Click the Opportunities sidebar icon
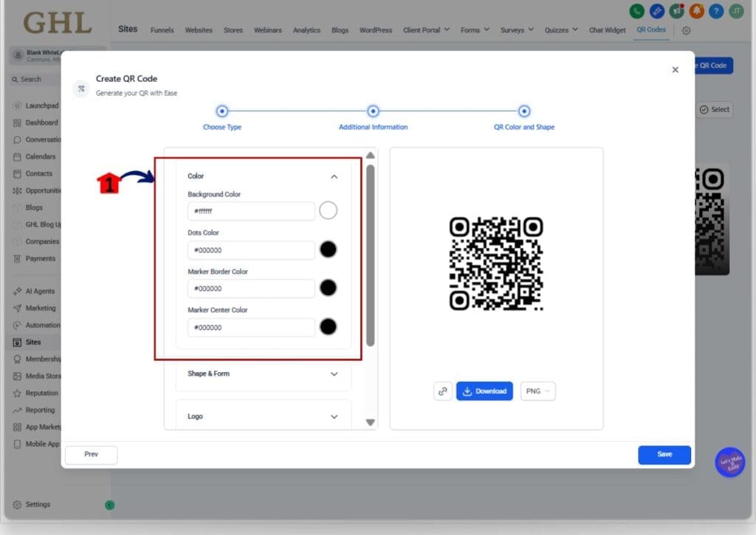 tap(18, 190)
